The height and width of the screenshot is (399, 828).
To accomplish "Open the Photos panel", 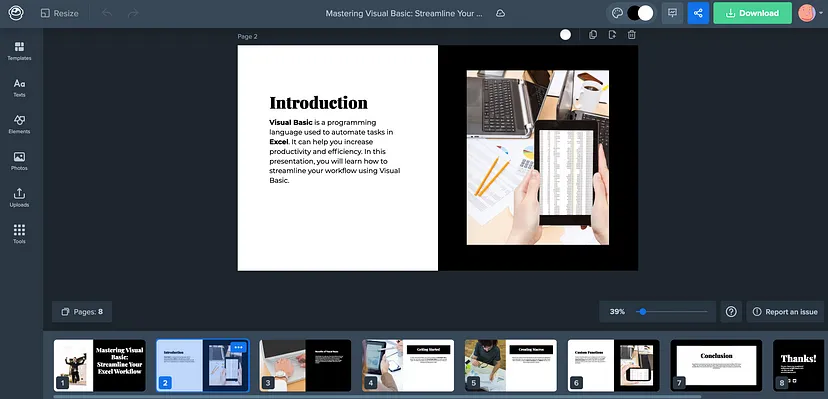I will pyautogui.click(x=19, y=161).
